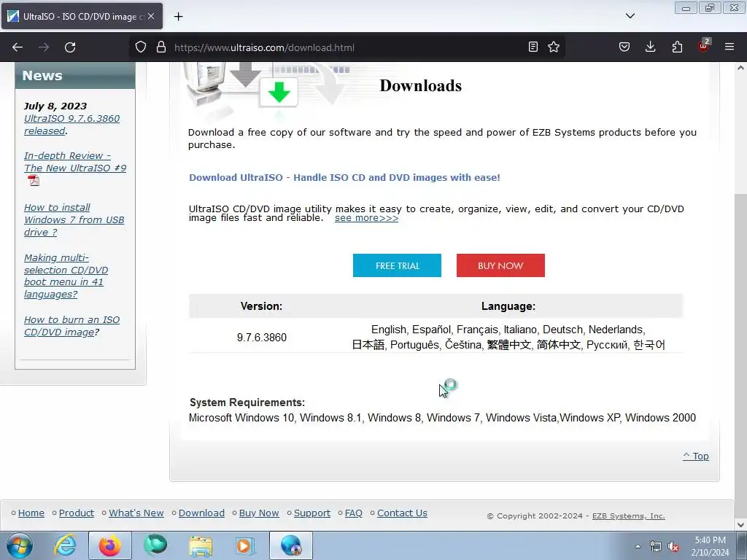Click the green download arrow graphic
This screenshot has height=560, width=747.
pyautogui.click(x=279, y=92)
